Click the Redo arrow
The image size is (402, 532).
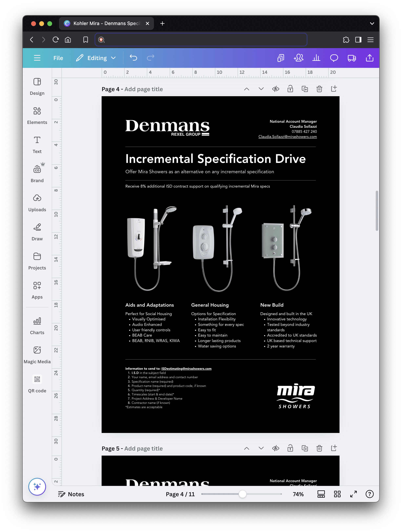tap(150, 58)
